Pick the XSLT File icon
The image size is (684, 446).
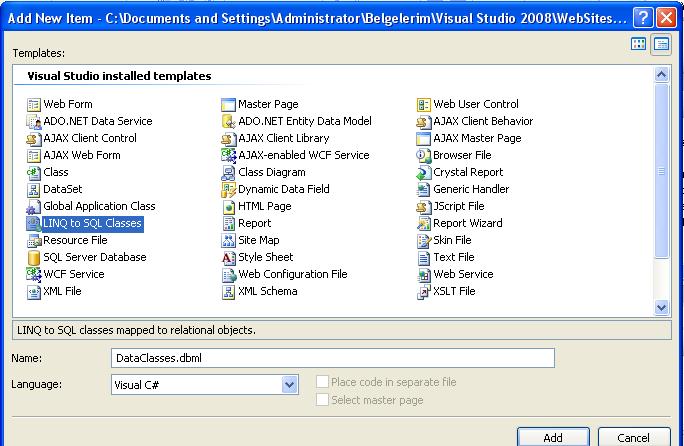(424, 292)
